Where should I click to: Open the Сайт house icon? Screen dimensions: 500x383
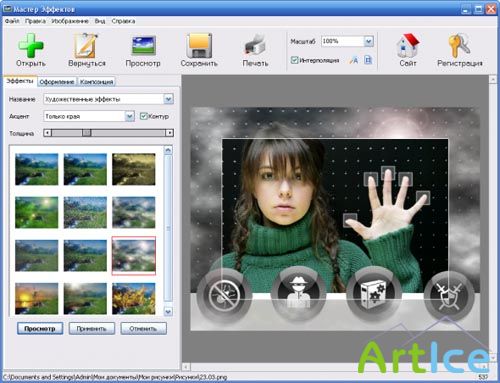coord(408,45)
